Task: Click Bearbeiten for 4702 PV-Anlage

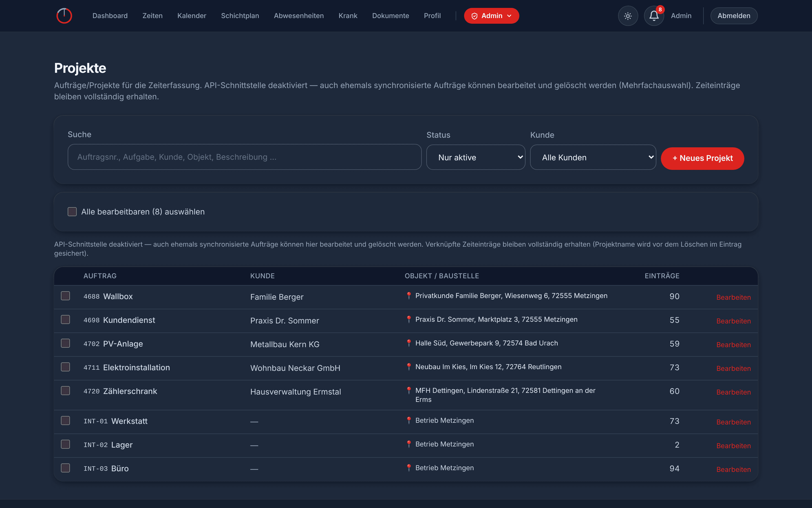Action: 734,345
